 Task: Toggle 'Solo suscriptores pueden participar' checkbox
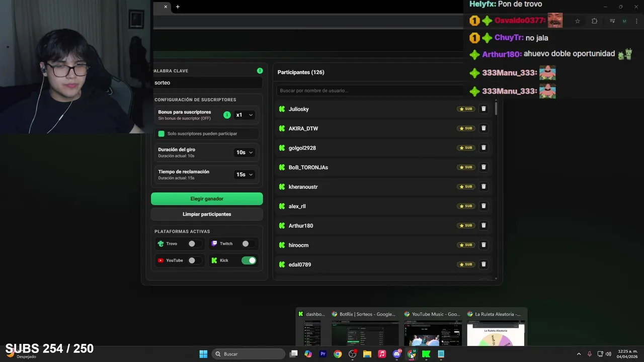161,134
